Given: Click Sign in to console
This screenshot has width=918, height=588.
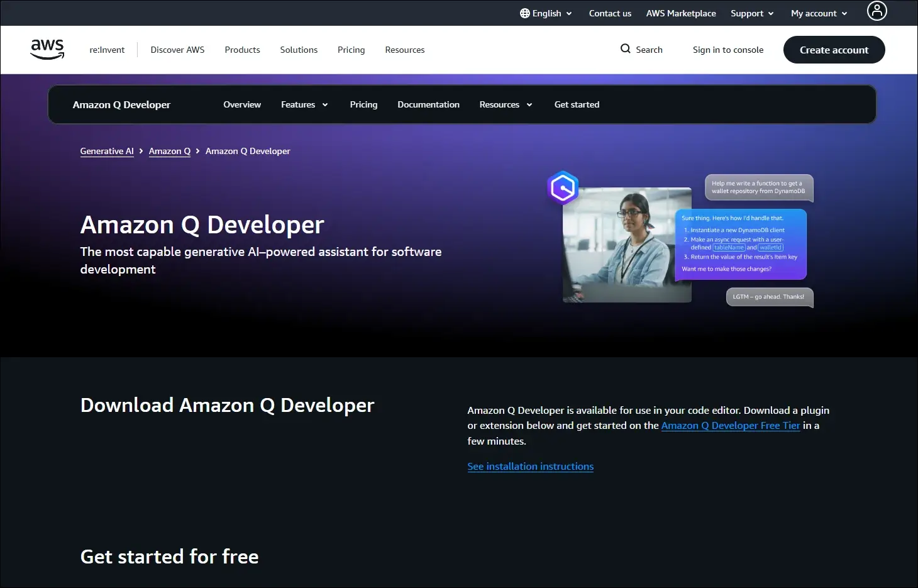Looking at the screenshot, I should (728, 50).
